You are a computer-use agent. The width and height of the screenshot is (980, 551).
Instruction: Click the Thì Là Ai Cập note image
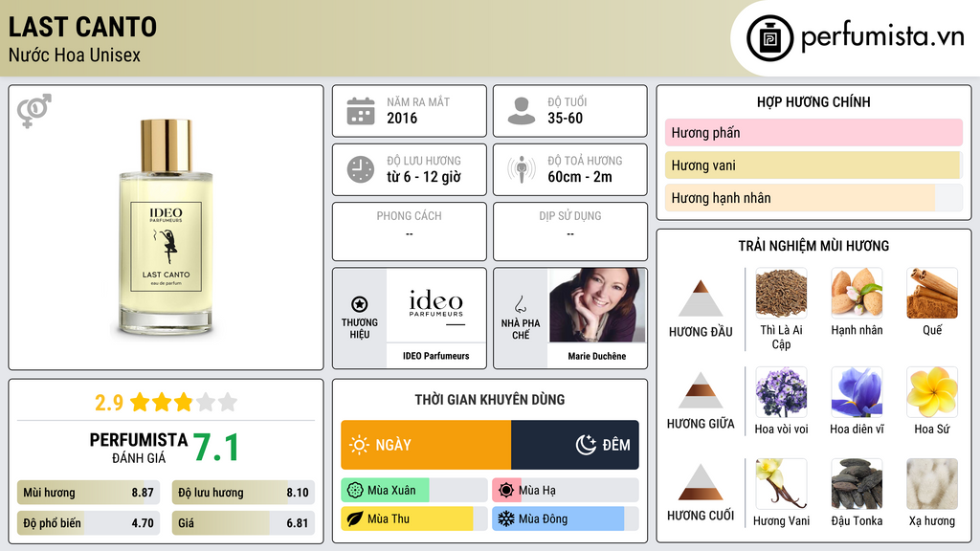(781, 293)
